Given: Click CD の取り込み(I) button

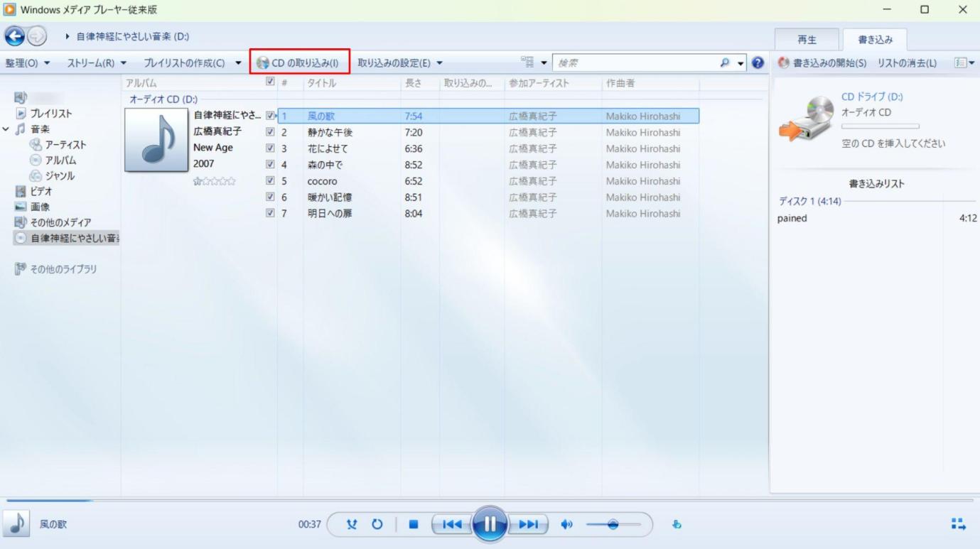Looking at the screenshot, I should 299,63.
